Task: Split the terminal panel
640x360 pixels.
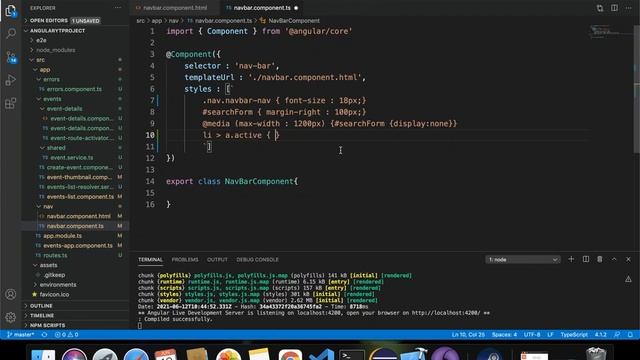Action: [586, 259]
